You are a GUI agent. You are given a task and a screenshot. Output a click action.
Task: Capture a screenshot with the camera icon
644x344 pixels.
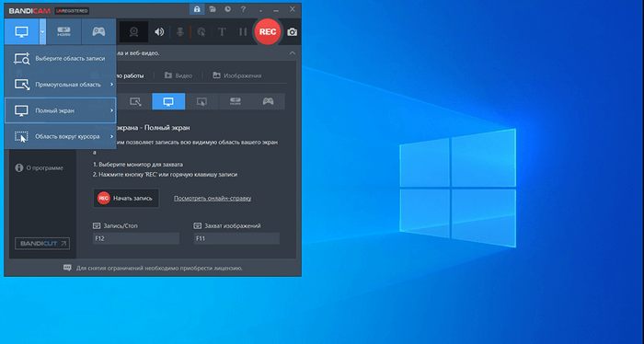point(292,32)
